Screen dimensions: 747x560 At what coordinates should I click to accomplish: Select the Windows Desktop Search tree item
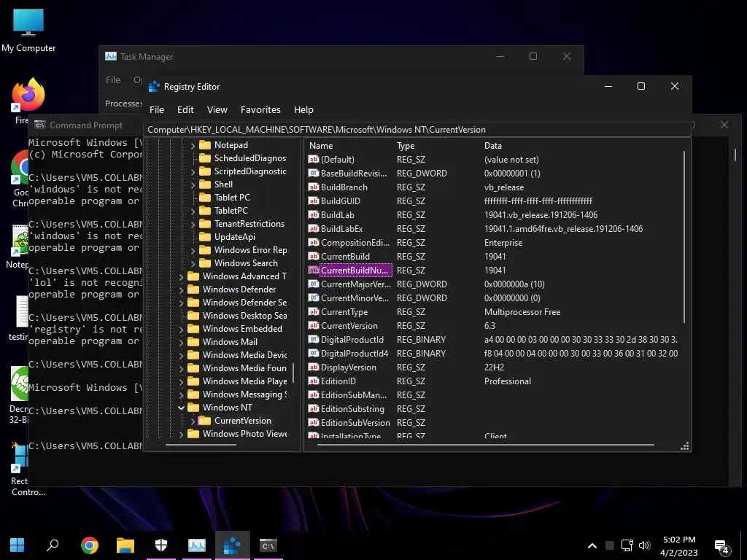[x=244, y=316]
